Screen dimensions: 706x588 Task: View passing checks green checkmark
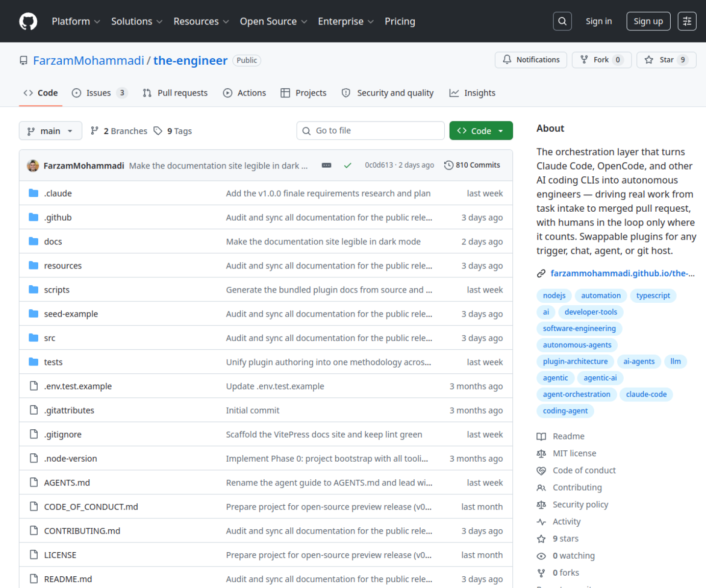coord(348,166)
